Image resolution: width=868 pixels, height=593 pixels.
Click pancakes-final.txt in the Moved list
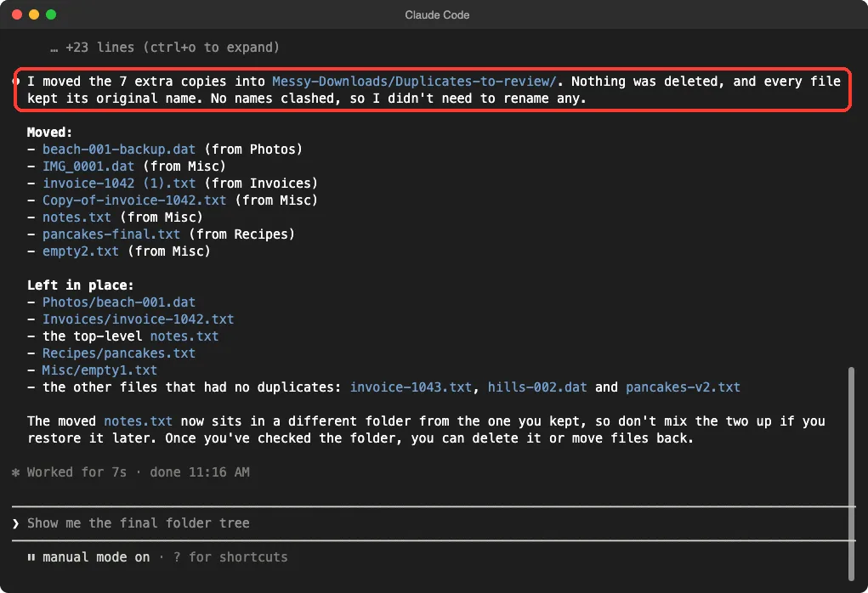111,234
